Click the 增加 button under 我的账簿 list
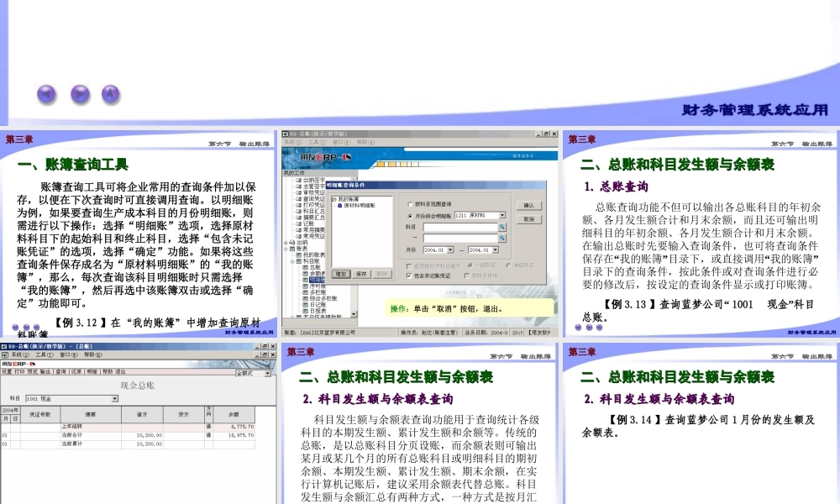 pyautogui.click(x=340, y=274)
